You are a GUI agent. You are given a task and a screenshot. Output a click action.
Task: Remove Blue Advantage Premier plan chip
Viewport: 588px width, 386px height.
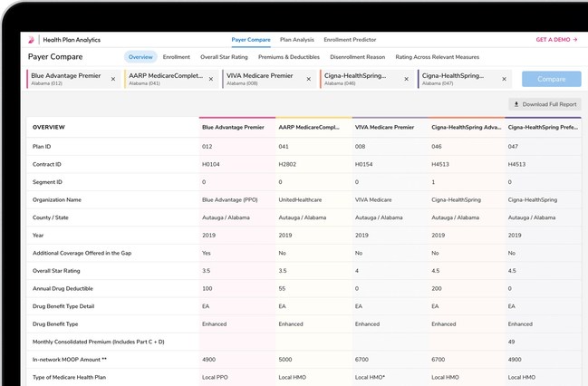pyautogui.click(x=113, y=79)
